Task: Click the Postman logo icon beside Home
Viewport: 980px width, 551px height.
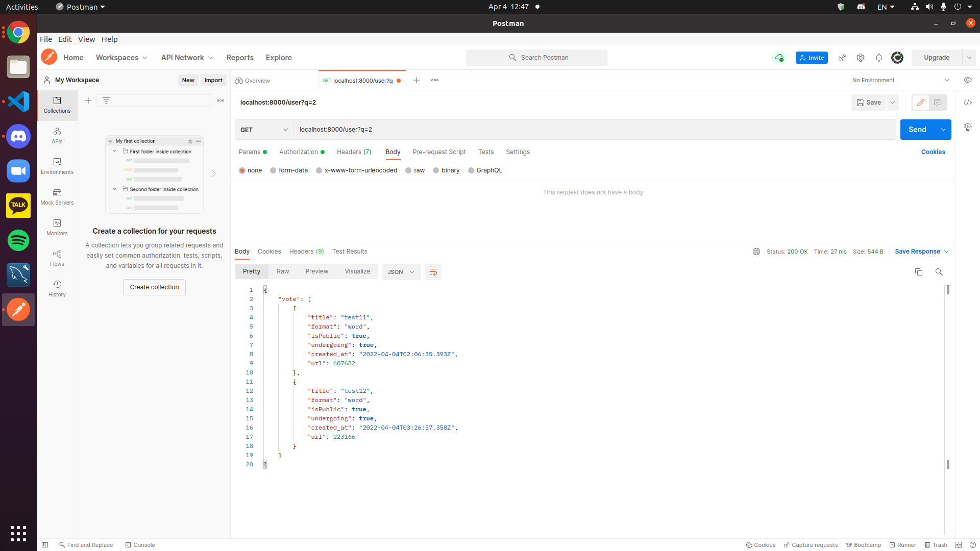Action: tap(49, 57)
